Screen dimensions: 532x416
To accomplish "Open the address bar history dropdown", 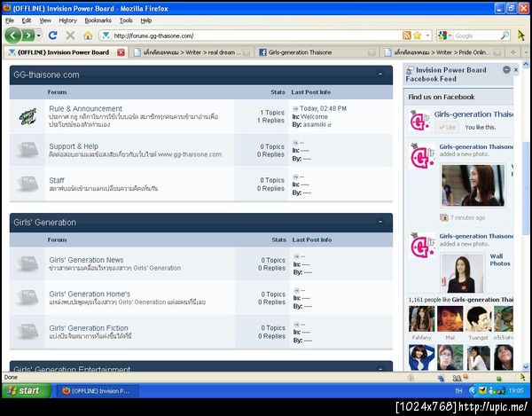I will [x=428, y=35].
